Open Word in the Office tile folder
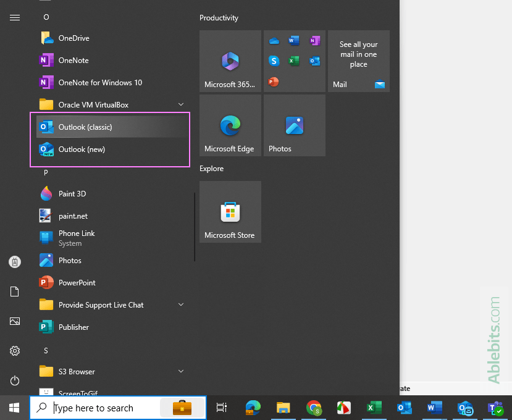This screenshot has height=420, width=512. coord(294,41)
